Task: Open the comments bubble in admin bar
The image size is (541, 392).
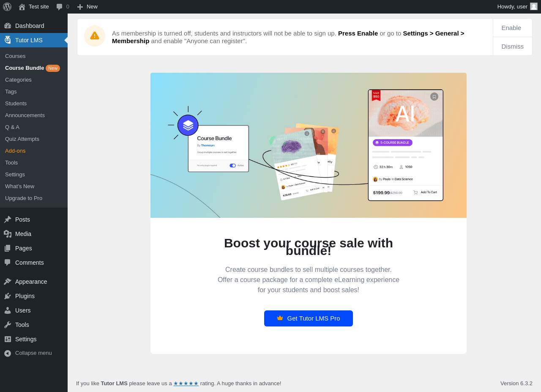Action: [x=63, y=7]
